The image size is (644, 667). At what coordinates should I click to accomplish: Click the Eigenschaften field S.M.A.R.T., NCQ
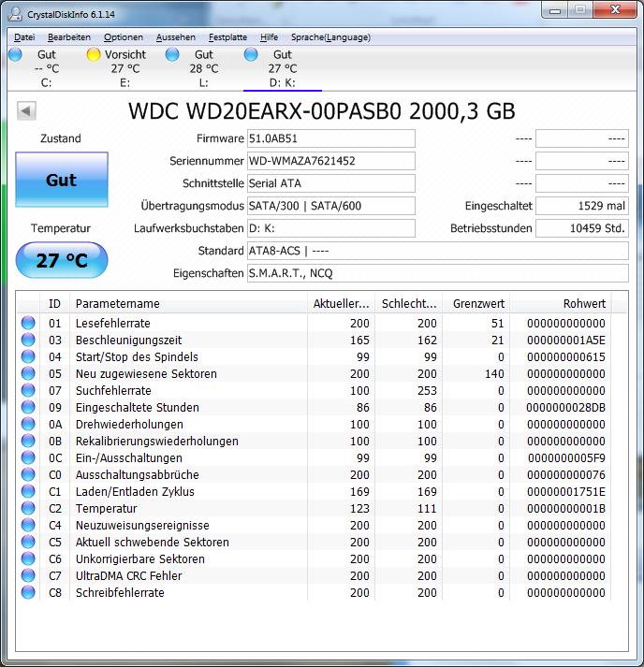tap(438, 273)
